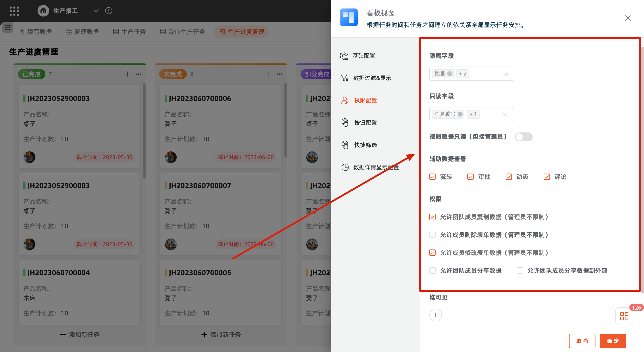Remove the 任务编号 tag from read-only fields
Viewport: 644px width, 352px height.
(460, 114)
